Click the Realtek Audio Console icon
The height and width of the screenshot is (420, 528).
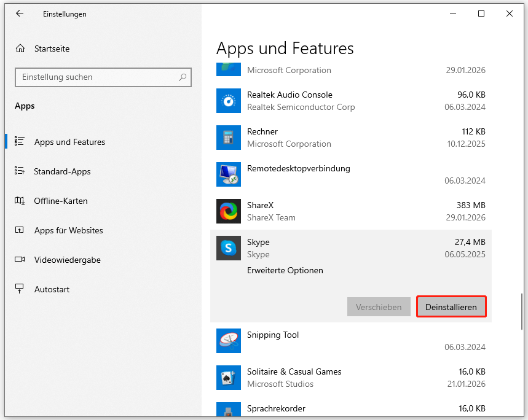229,101
